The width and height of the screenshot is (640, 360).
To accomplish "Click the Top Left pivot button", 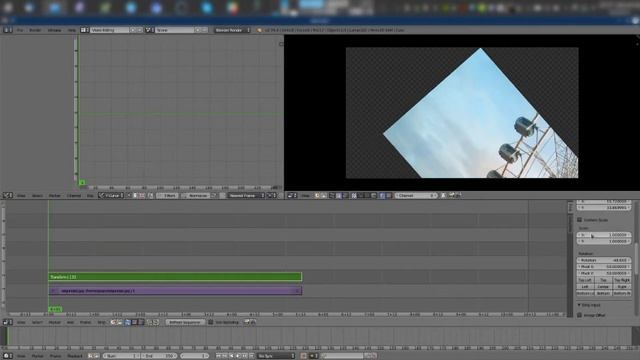I will point(585,280).
